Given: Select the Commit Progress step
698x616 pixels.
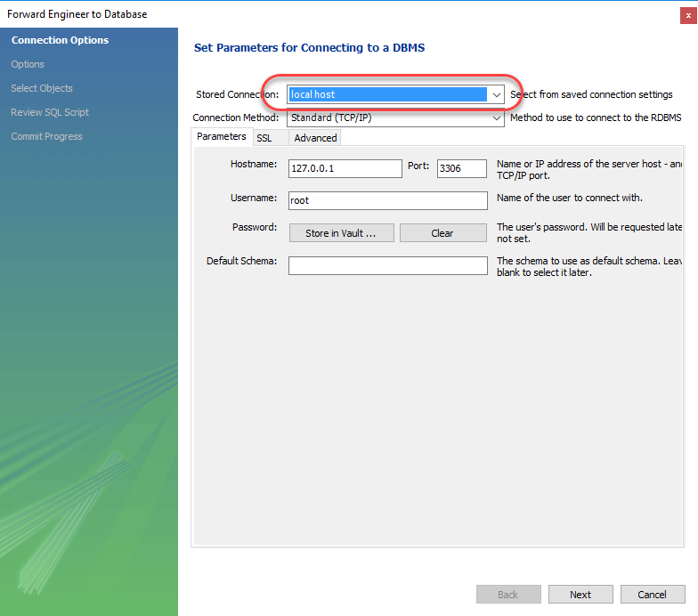Looking at the screenshot, I should (x=46, y=136).
